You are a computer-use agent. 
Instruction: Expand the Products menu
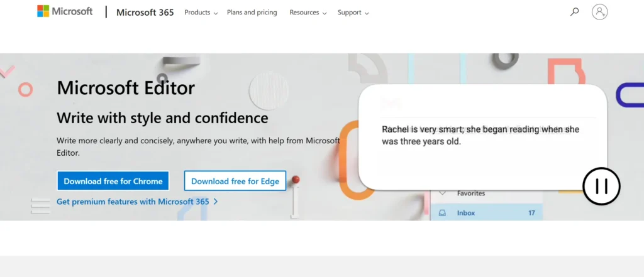201,13
